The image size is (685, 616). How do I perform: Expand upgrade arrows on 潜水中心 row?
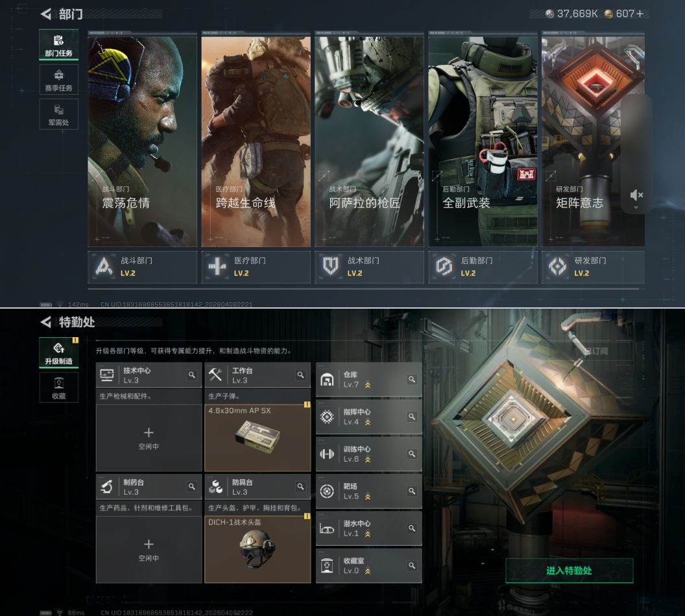[368, 534]
